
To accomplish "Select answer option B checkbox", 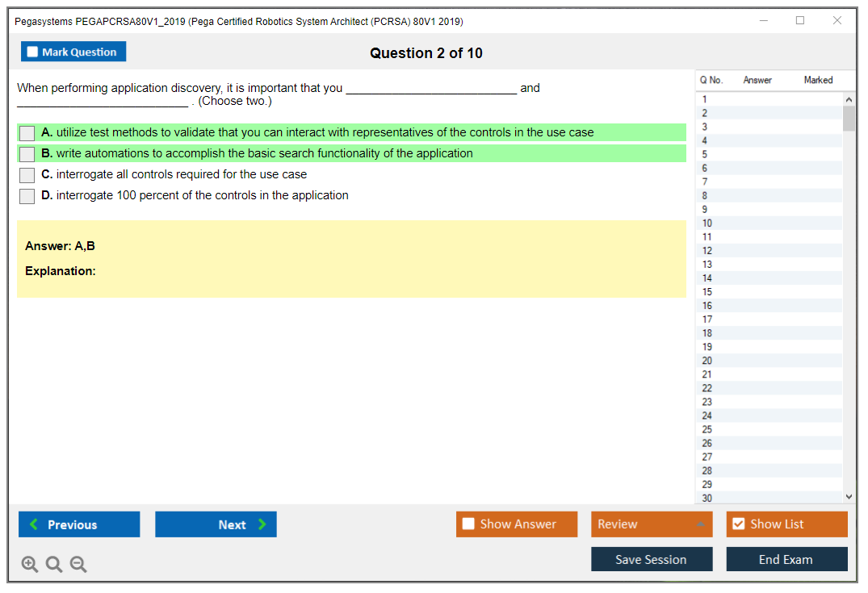I will pyautogui.click(x=27, y=154).
